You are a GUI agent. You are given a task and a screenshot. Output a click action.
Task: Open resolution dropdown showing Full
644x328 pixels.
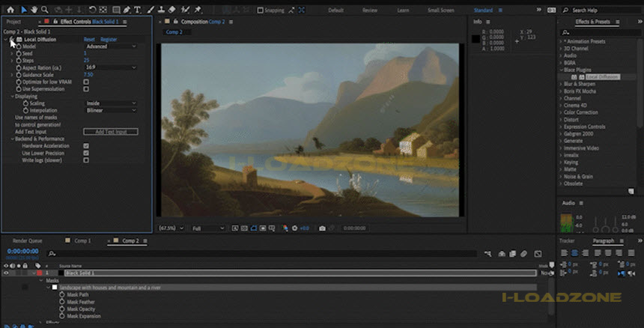point(208,228)
